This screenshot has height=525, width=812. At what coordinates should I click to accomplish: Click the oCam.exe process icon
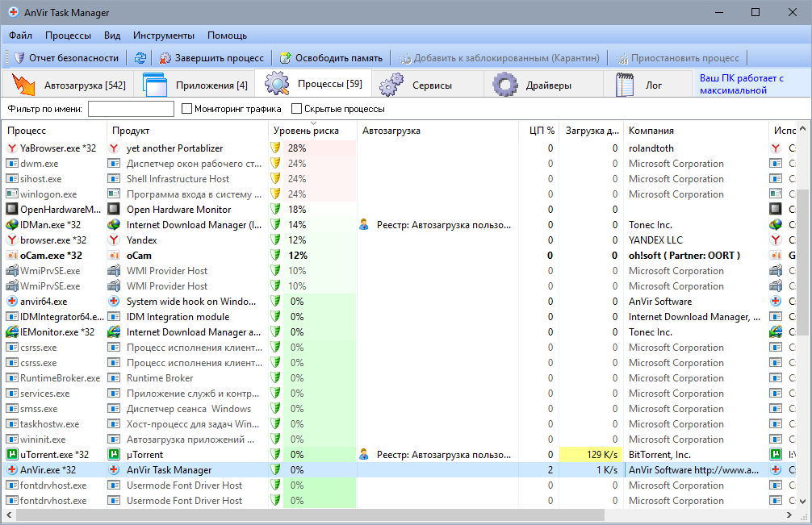coord(11,256)
